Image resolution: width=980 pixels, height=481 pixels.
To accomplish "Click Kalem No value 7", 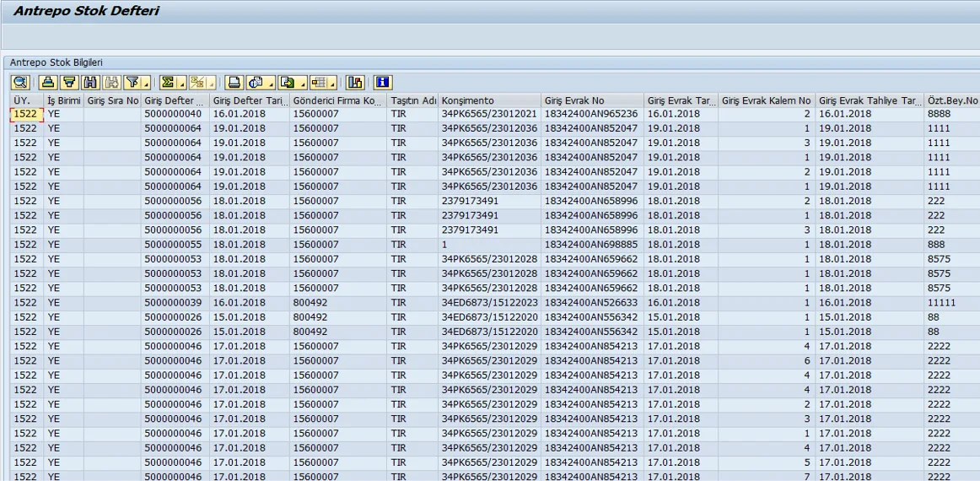I will tap(767, 476).
